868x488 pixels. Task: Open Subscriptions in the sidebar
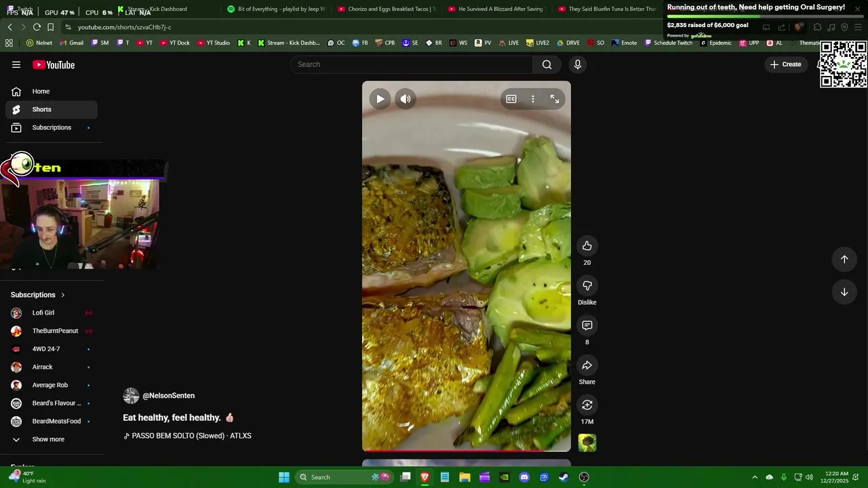(52, 127)
